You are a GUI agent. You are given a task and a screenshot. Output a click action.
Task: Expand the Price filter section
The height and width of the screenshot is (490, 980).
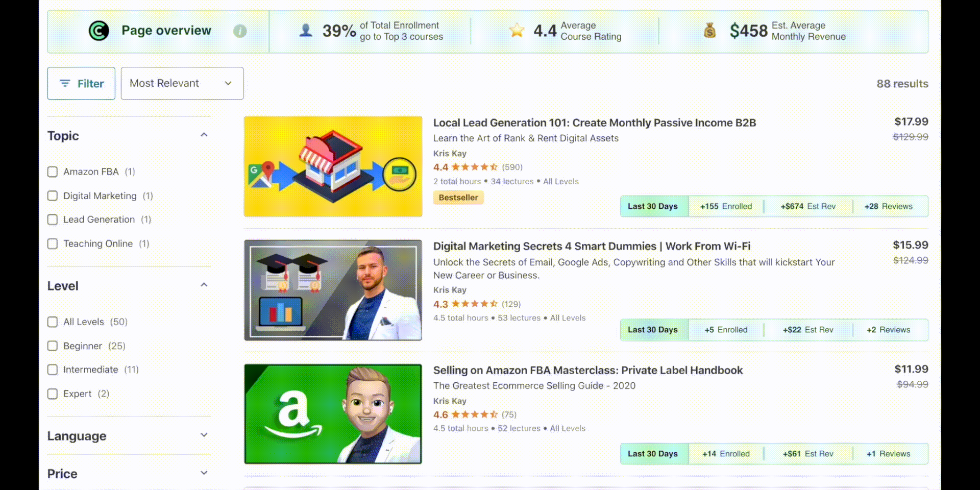[204, 473]
